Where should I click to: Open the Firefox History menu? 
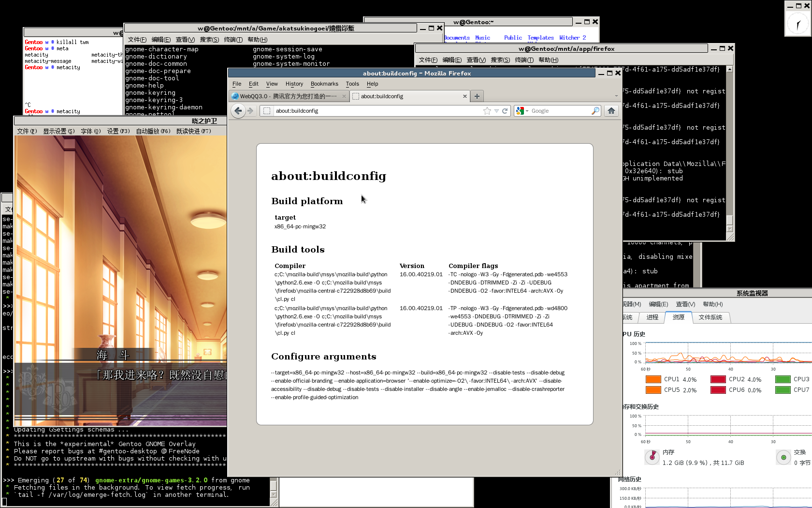pos(294,84)
